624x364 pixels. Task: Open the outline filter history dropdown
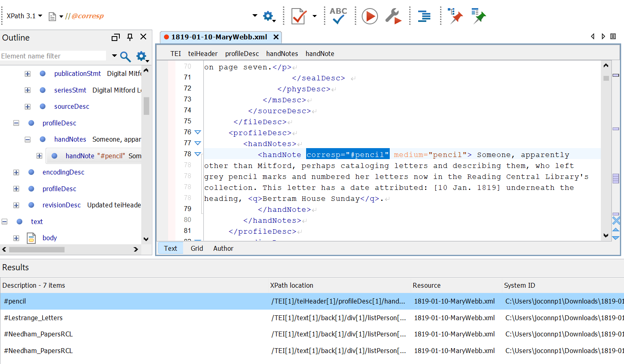click(114, 56)
